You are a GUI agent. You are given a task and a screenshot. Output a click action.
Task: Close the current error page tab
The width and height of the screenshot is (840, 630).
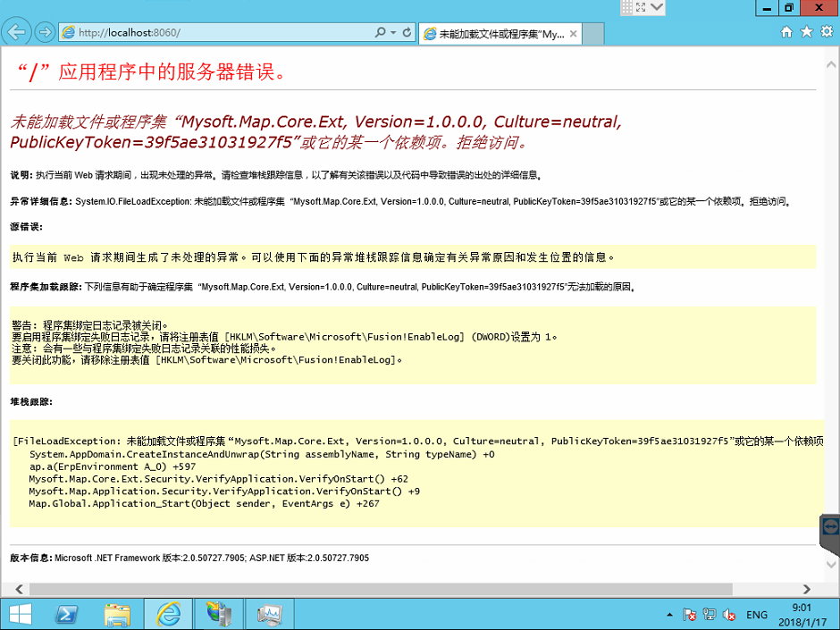[574, 34]
